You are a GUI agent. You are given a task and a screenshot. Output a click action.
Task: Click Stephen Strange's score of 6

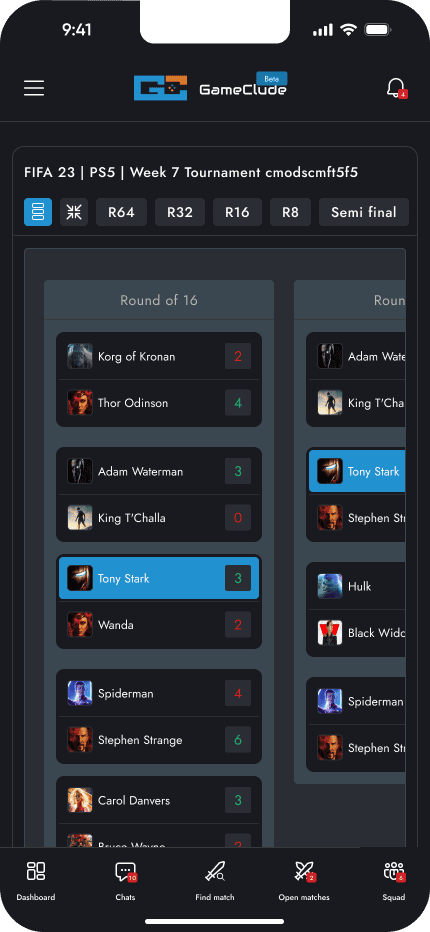238,740
